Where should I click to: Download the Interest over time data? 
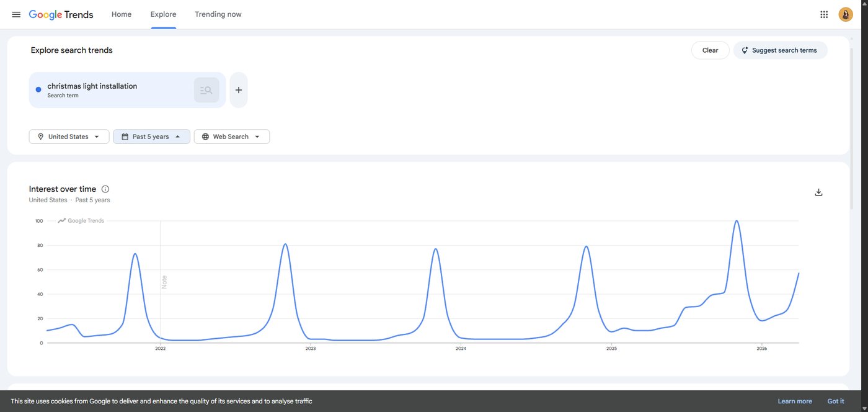coord(818,192)
